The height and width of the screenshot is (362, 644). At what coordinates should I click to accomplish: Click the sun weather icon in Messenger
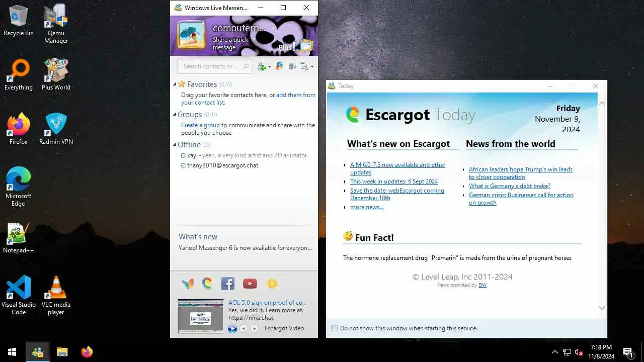272,284
